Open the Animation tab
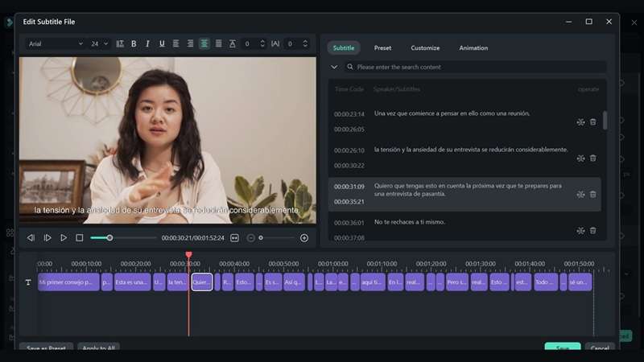This screenshot has height=362, width=644. pyautogui.click(x=473, y=48)
